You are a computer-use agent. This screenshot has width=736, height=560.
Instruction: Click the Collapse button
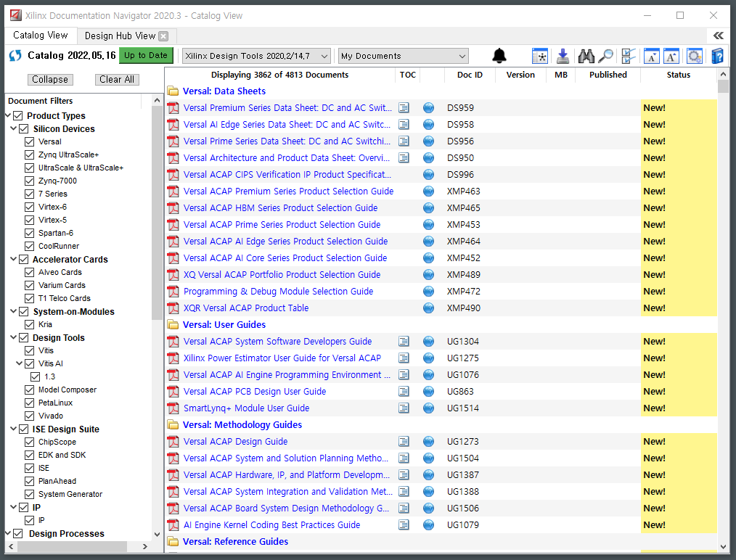click(x=50, y=79)
